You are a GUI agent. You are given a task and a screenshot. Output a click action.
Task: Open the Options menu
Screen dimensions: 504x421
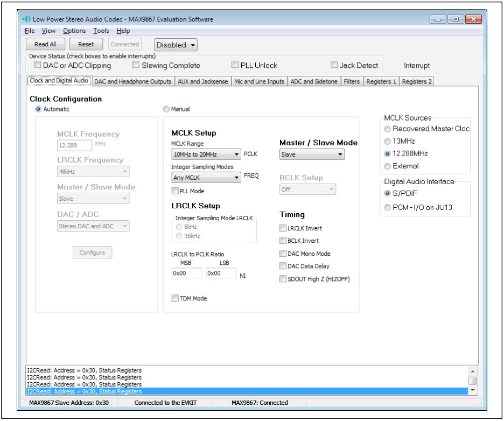click(x=75, y=31)
